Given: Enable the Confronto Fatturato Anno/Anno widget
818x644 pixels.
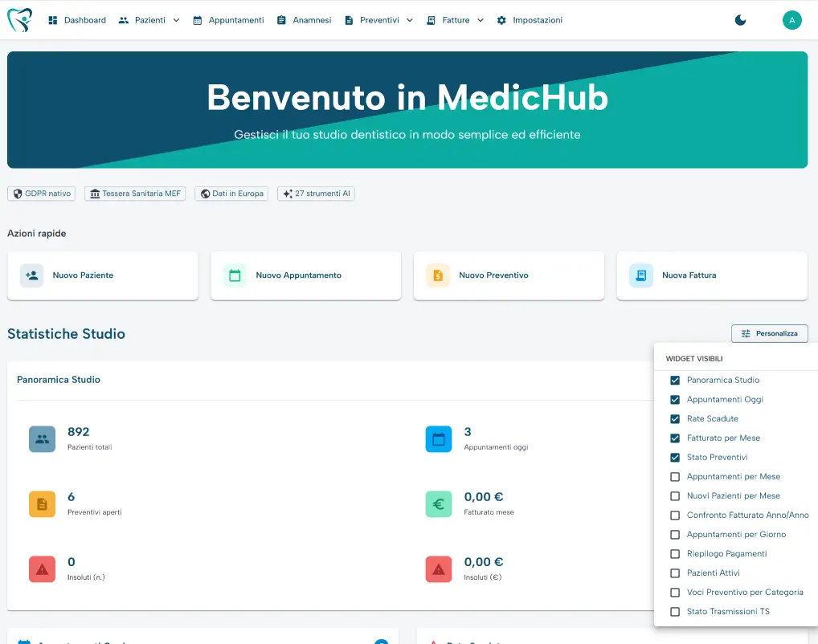Looking at the screenshot, I should click(x=675, y=516).
